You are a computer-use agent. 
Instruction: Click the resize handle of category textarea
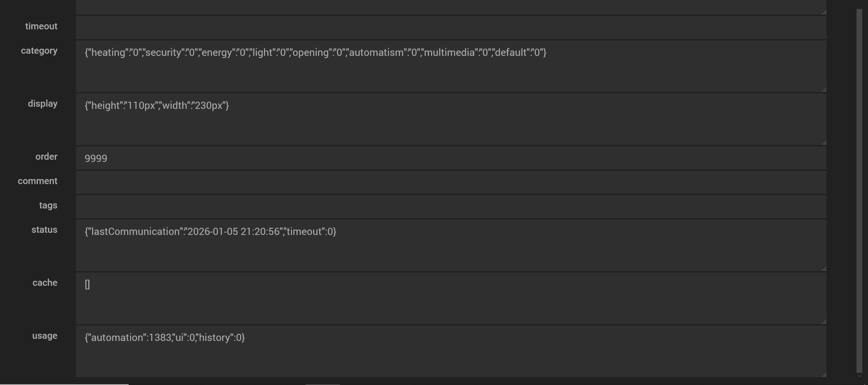click(824, 90)
